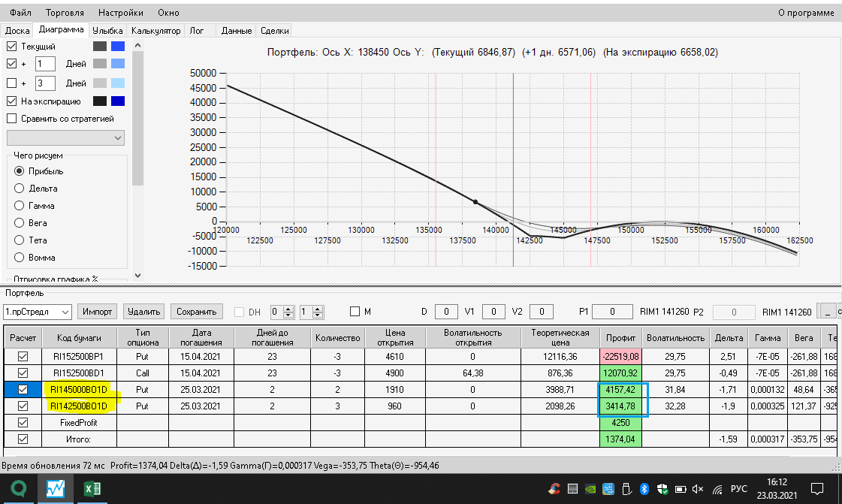Click the dark blue На экспирацию swatch
Screen dimensions: 842x504
click(x=118, y=101)
